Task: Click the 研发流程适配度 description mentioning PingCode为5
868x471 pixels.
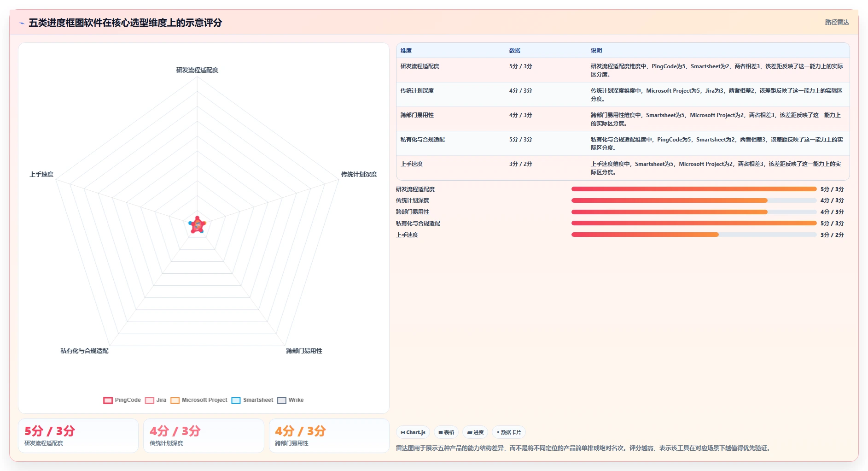Action: [x=717, y=71]
